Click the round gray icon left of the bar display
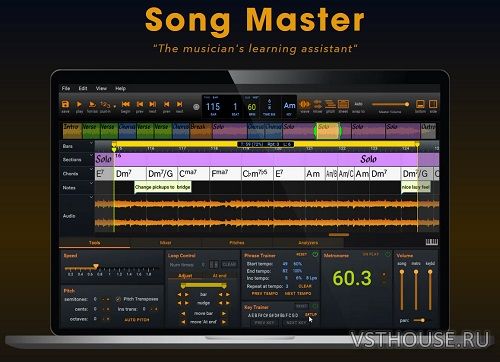The image size is (500, 362). 196,107
